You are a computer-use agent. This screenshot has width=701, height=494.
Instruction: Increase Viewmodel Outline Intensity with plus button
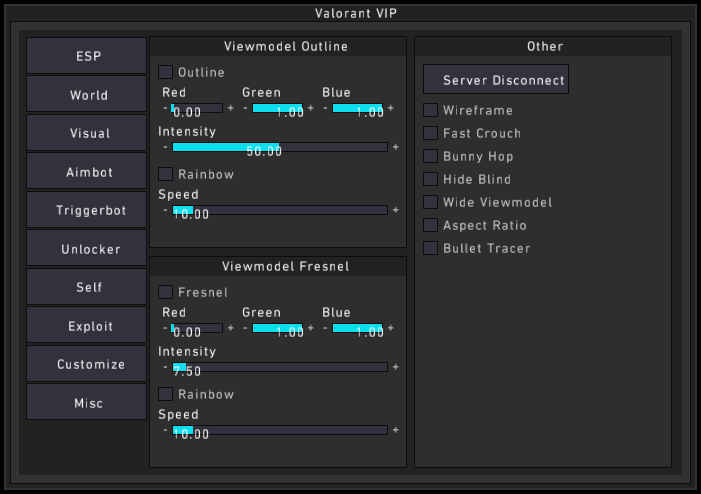point(395,147)
